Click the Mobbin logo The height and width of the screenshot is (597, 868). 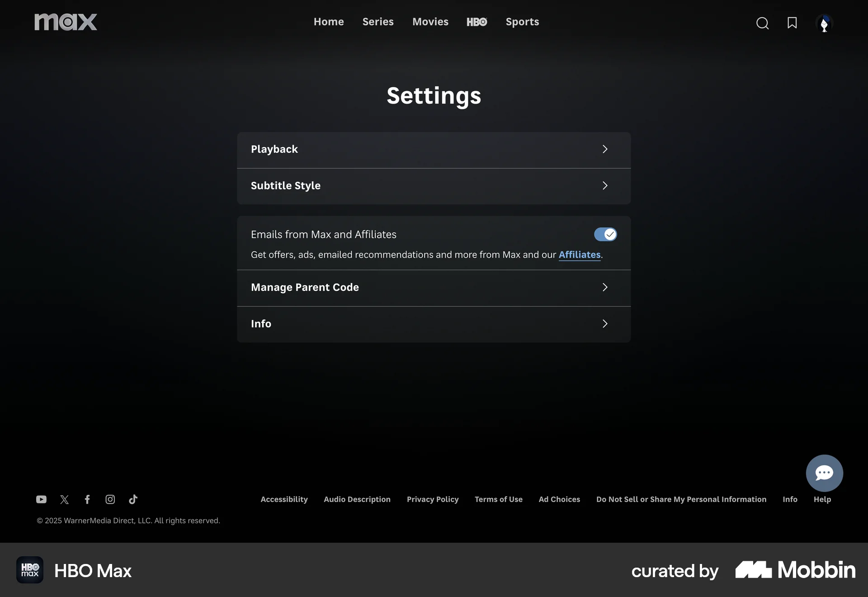coord(794,570)
